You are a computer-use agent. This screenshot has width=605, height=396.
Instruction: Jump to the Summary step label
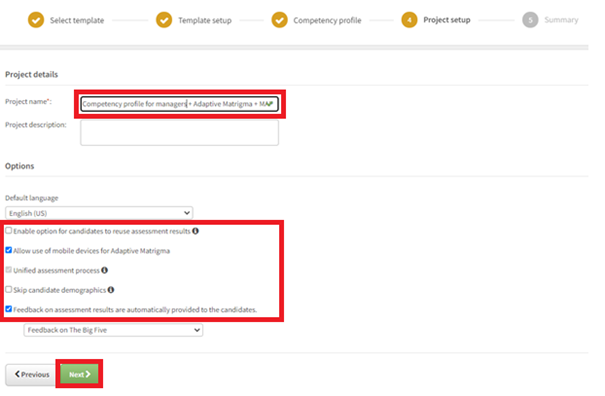561,20
